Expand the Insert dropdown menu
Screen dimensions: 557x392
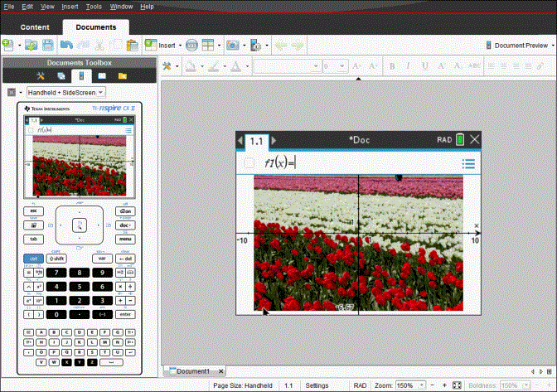(168, 45)
